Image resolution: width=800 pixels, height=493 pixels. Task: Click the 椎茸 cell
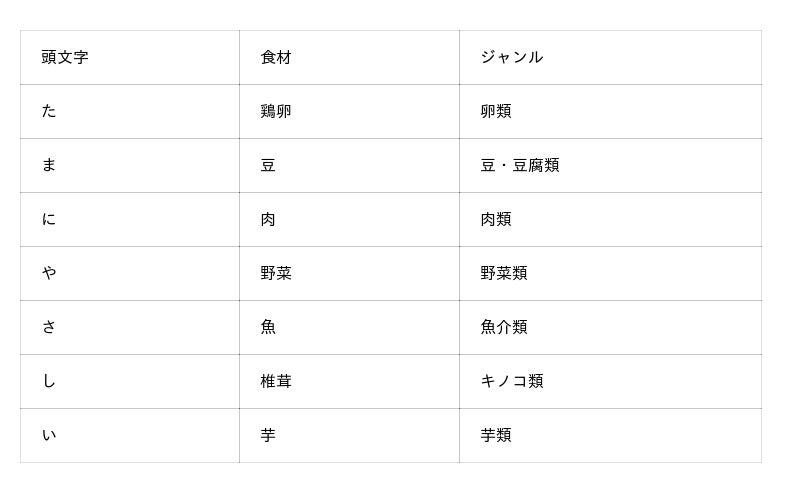pos(349,381)
